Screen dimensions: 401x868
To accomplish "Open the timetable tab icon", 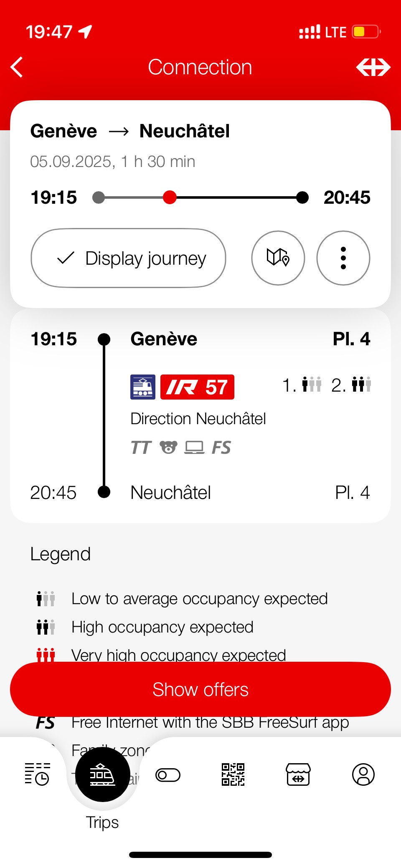I will 37,774.
